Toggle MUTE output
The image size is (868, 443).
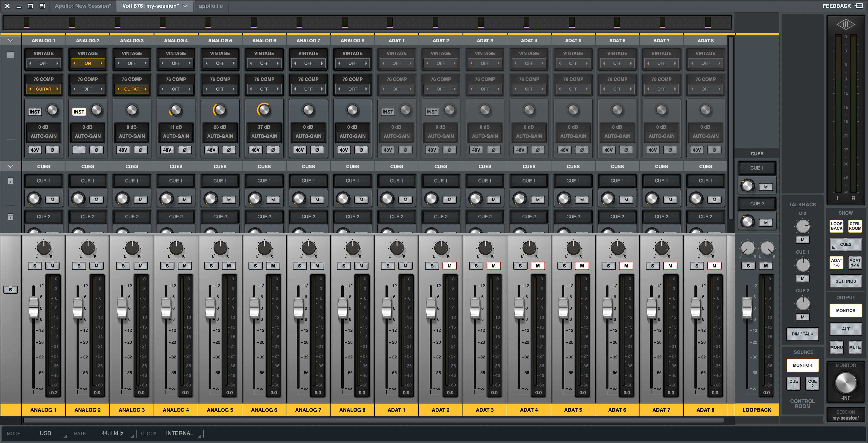[855, 347]
